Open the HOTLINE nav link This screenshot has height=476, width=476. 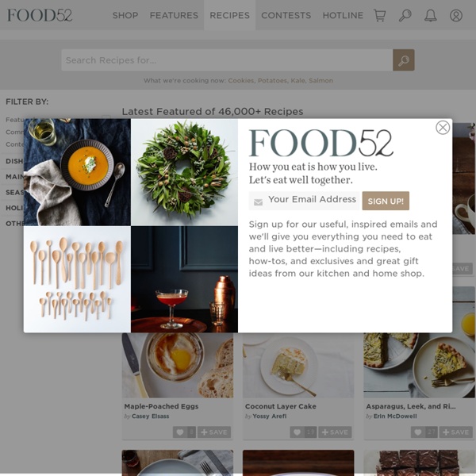coord(343,15)
